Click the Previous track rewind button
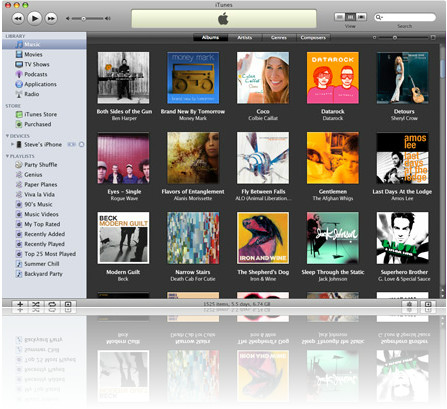Image resolution: width=447 pixels, height=409 pixels. (x=18, y=18)
